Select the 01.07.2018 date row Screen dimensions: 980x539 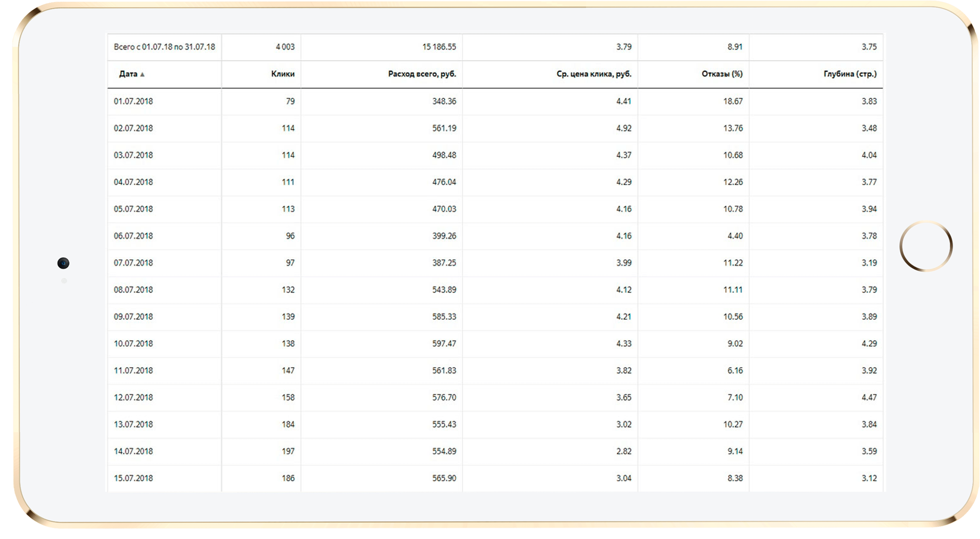coord(133,101)
